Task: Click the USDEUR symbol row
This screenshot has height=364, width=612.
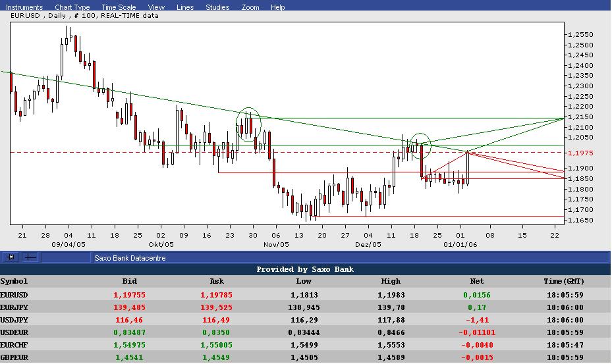Action: pos(306,332)
